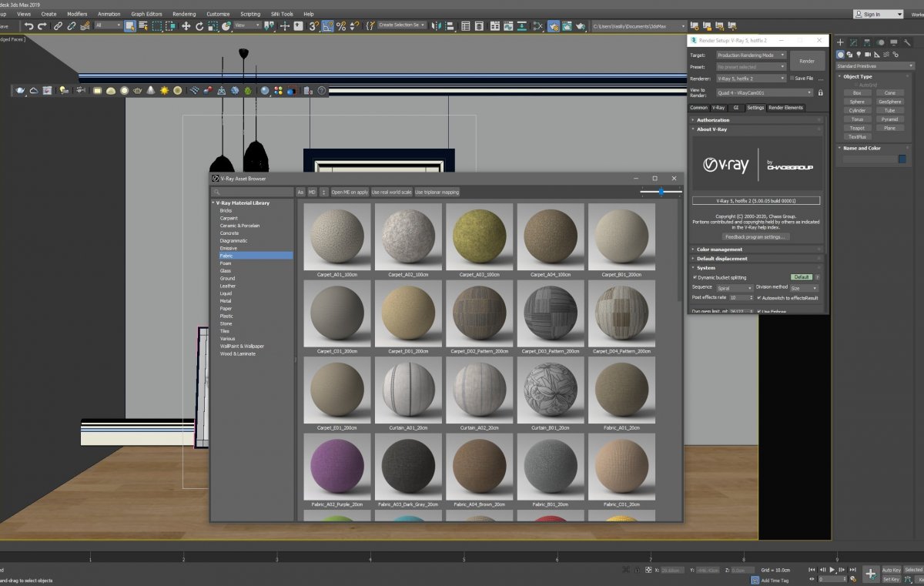Open the Modifiers menu
924x586 pixels.
pos(77,14)
